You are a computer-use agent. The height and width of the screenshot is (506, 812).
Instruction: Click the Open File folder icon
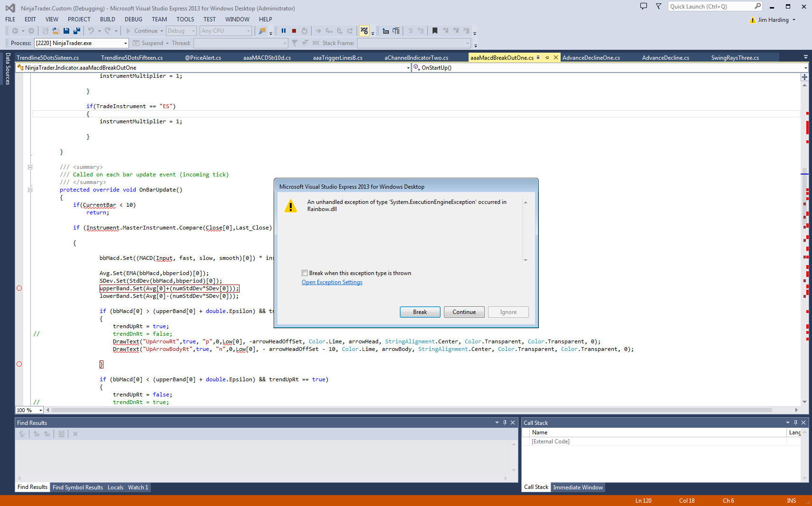tap(56, 31)
